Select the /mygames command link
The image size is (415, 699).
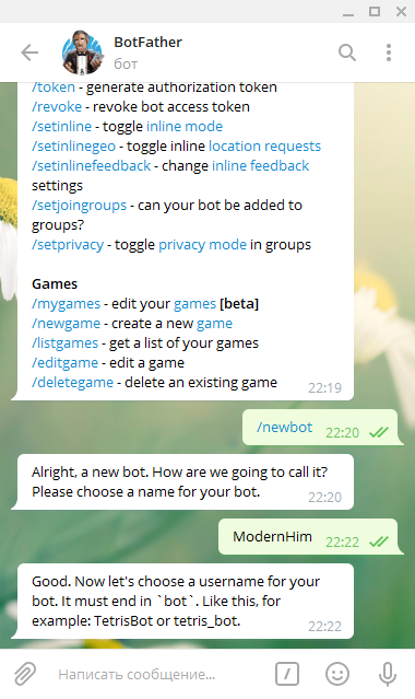66,304
